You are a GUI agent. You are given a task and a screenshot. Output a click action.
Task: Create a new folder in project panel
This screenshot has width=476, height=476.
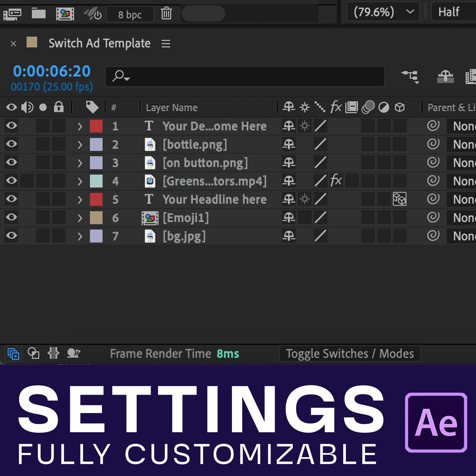click(x=39, y=14)
